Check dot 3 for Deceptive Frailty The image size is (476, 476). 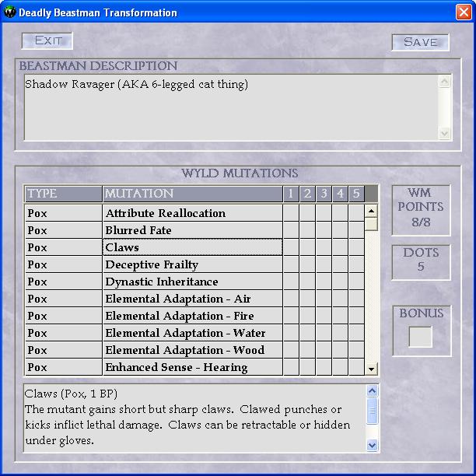324,264
